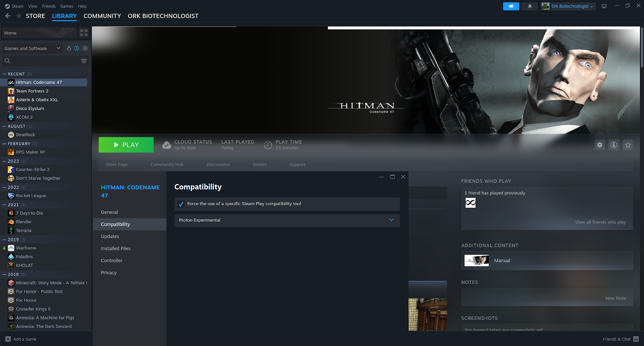Click the recent activity clock icon
This screenshot has height=346, width=644.
pos(76,48)
